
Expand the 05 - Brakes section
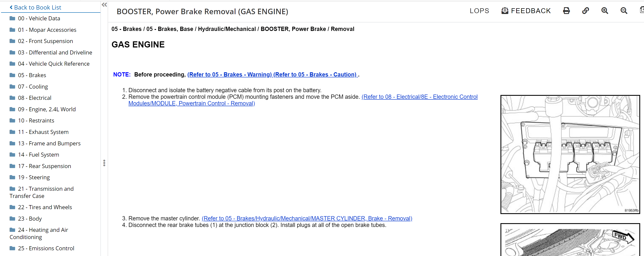[x=32, y=75]
